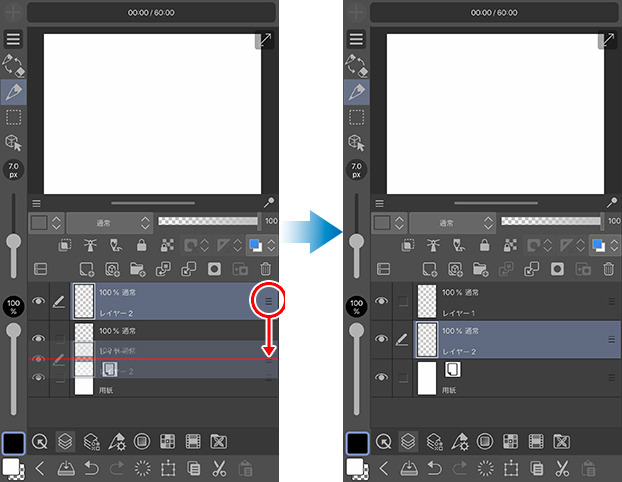Open palette color dropdown in left screenshot
The image size is (622, 482).
(x=46, y=223)
